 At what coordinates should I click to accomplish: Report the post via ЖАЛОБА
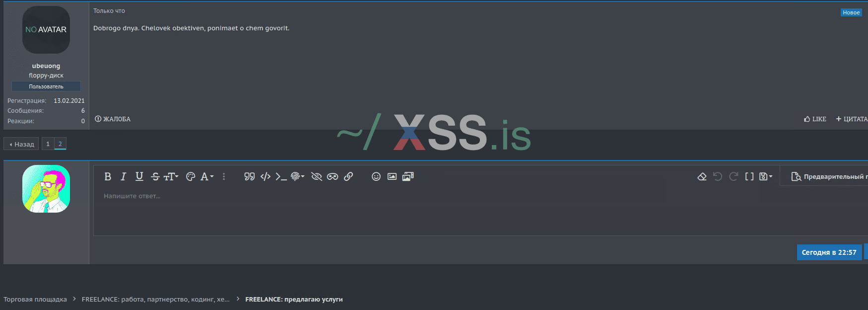pyautogui.click(x=113, y=119)
